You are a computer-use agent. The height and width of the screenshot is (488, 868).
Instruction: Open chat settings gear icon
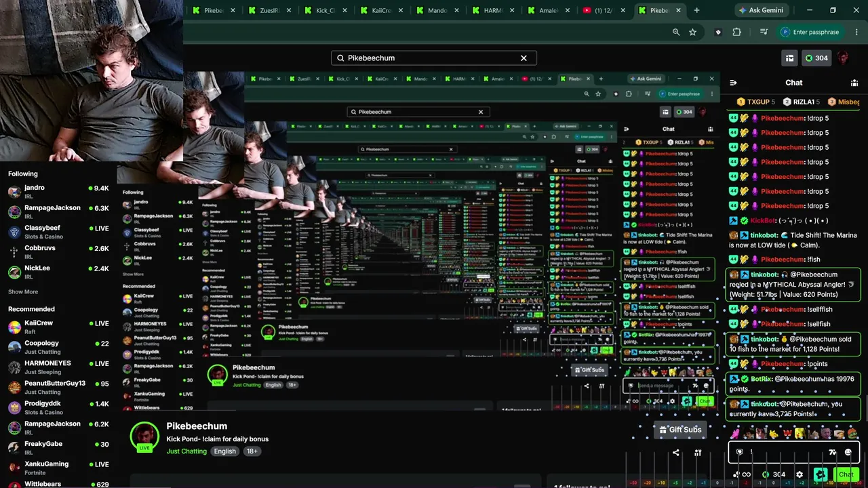pyautogui.click(x=800, y=474)
